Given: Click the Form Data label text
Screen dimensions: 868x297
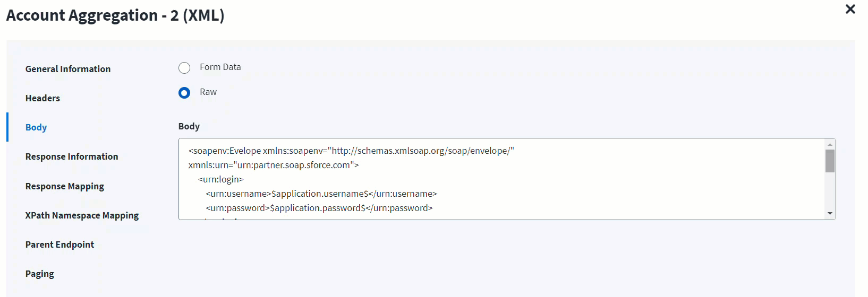Looking at the screenshot, I should (x=220, y=67).
